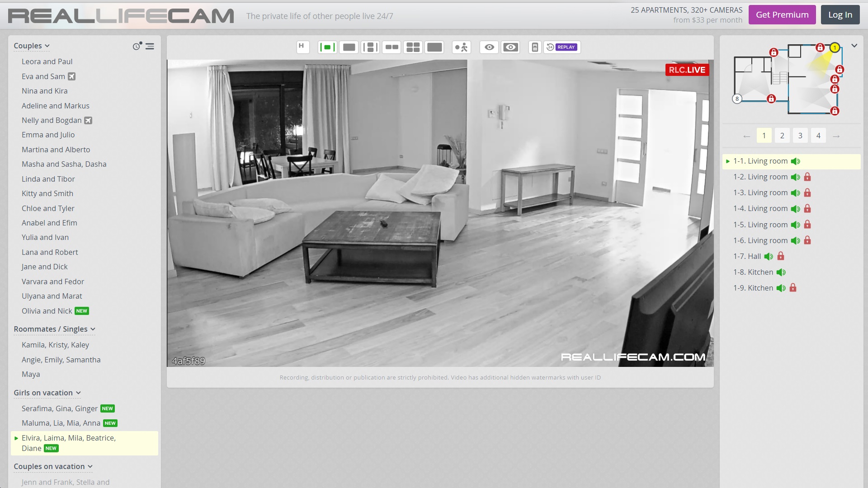Collapse the floor plan panel chevron
868x488 pixels.
[x=854, y=46]
